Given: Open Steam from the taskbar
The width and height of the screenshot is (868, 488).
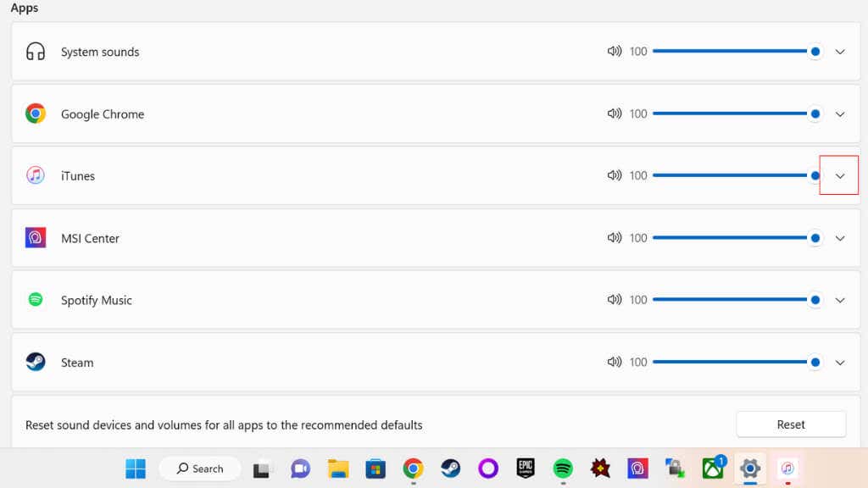Looking at the screenshot, I should 450,469.
